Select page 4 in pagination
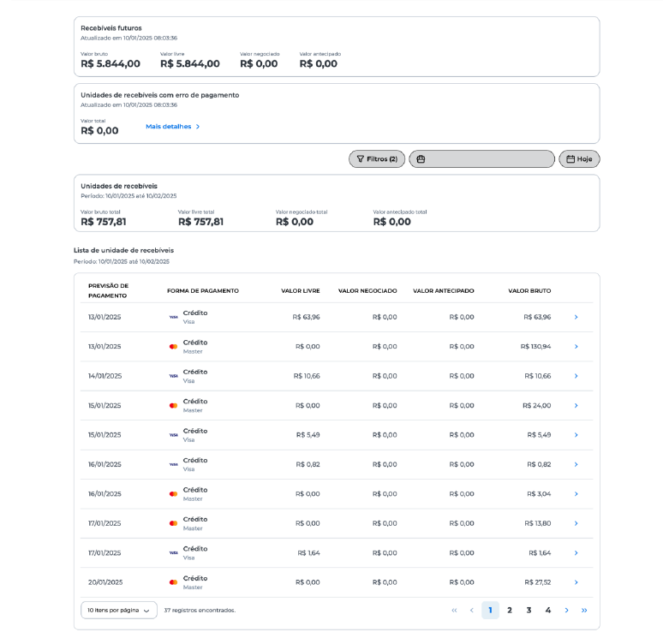This screenshot has height=644, width=669. pyautogui.click(x=548, y=611)
